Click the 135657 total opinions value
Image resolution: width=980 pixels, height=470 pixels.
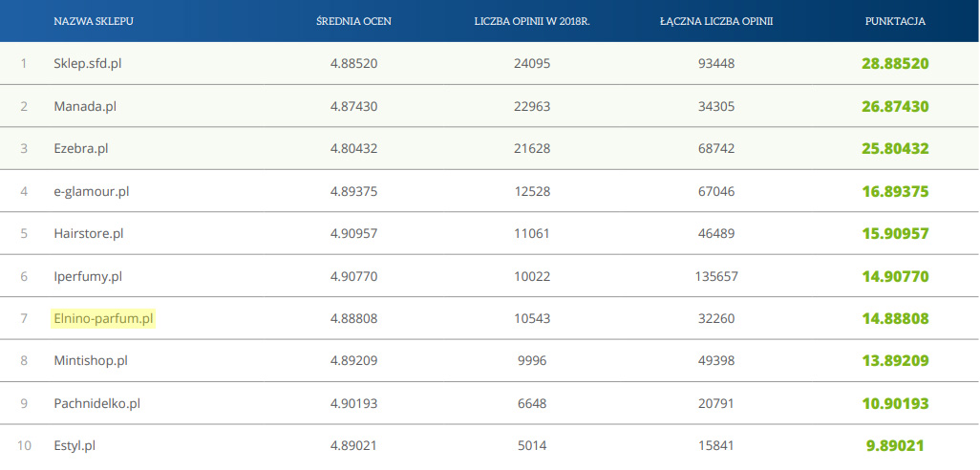(x=716, y=276)
